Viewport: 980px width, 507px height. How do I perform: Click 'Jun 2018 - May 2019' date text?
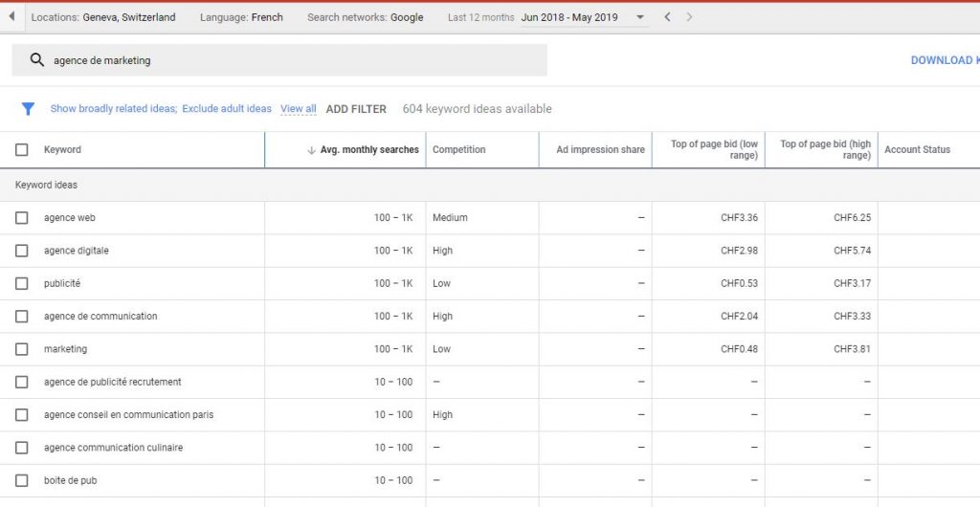click(x=569, y=17)
